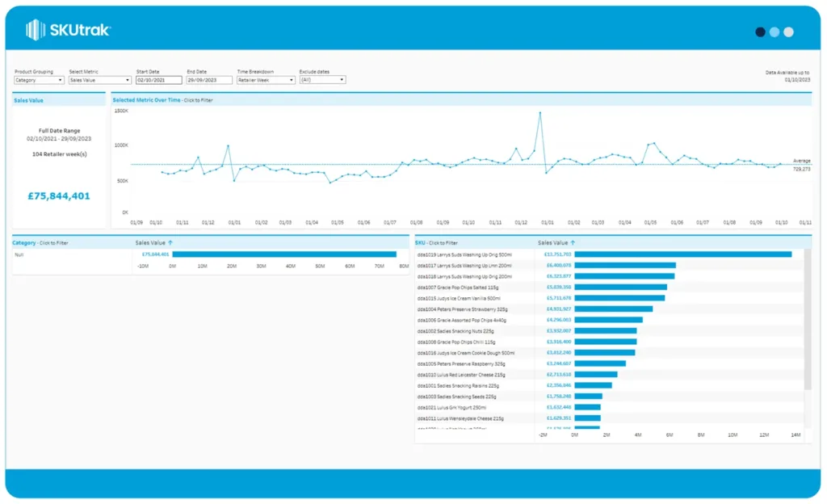827x504 pixels.
Task: Select the Gracie Pop Chips Salted 115g row
Action: (610, 288)
